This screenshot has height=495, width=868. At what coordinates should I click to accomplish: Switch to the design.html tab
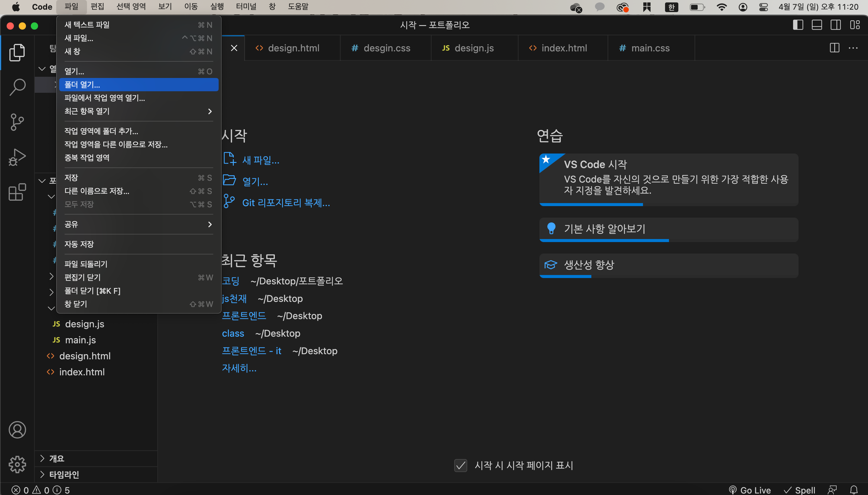click(292, 48)
